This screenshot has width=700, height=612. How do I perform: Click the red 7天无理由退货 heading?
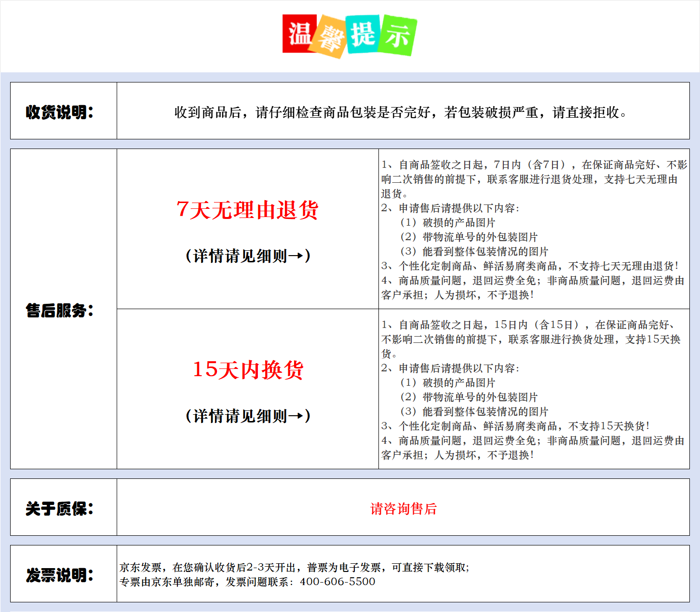pyautogui.click(x=247, y=210)
